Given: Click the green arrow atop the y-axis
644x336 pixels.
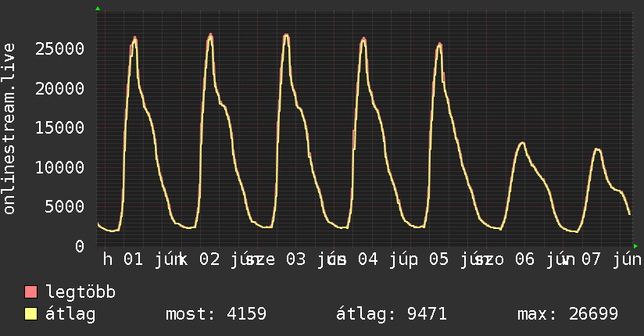Looking at the screenshot, I should coord(98,9).
